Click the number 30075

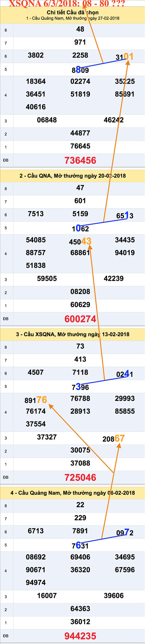[x=80, y=450]
